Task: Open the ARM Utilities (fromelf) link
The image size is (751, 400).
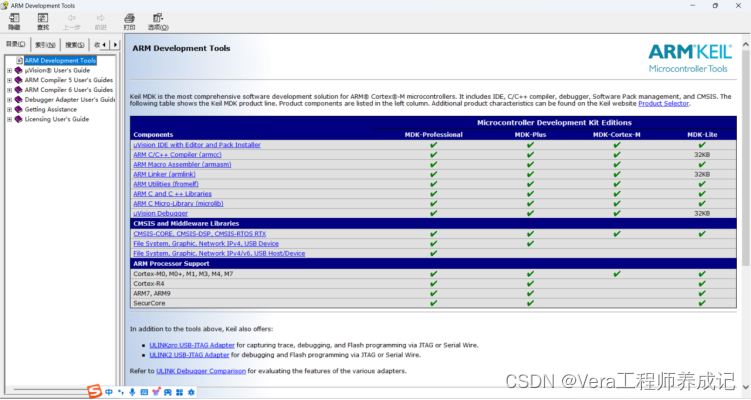Action: point(166,184)
